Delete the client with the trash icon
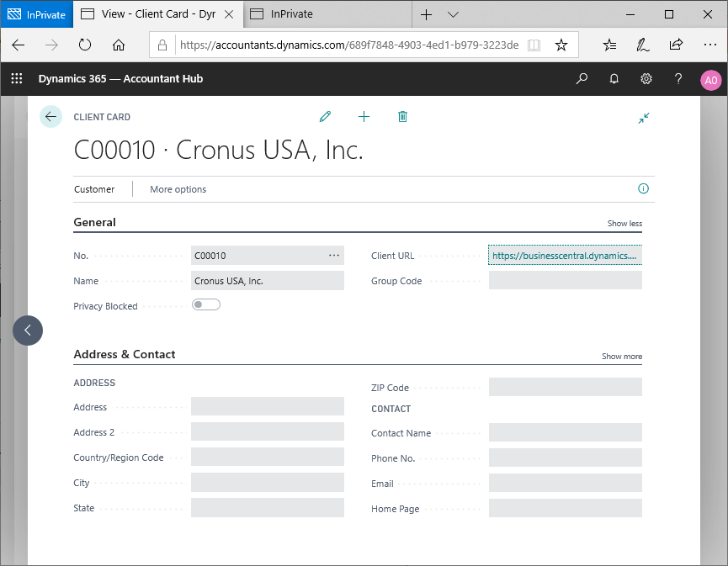 [x=402, y=116]
